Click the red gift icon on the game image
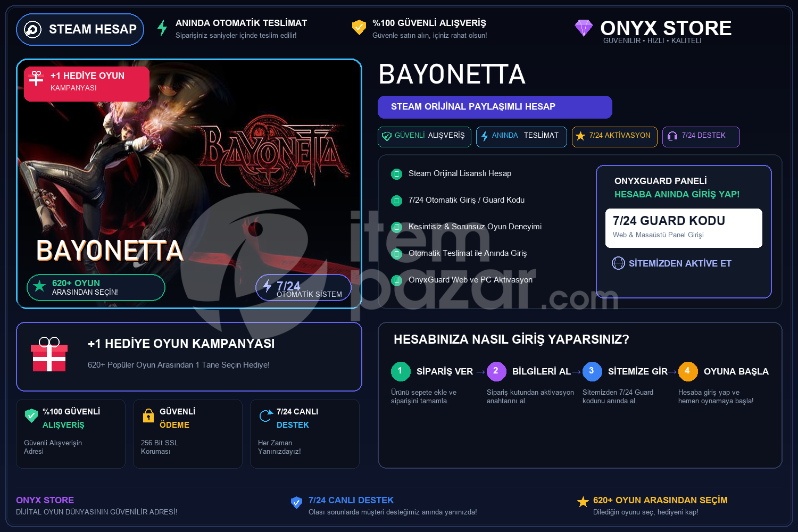 (36, 78)
